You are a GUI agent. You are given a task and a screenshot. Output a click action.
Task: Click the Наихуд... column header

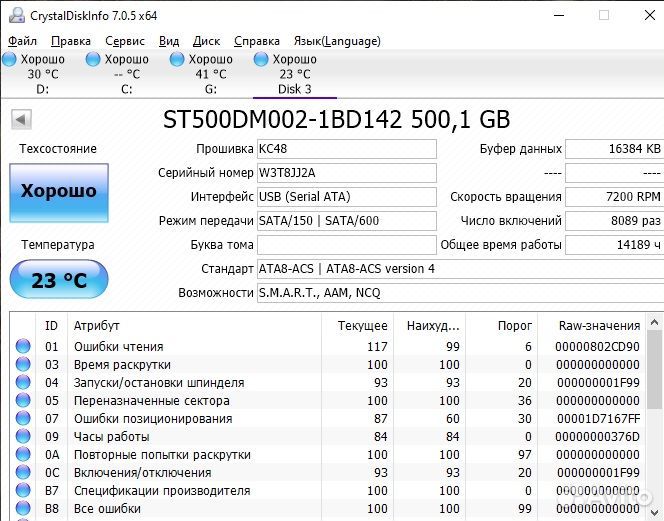tap(429, 326)
